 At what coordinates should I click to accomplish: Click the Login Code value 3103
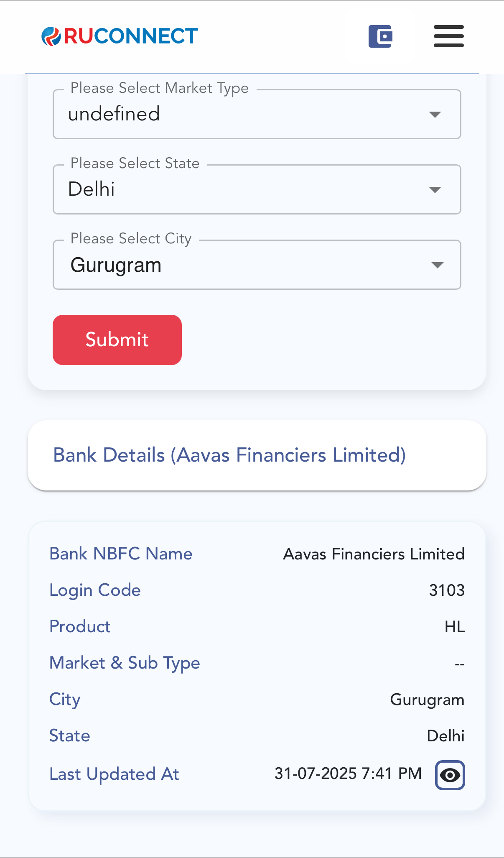[x=446, y=590]
